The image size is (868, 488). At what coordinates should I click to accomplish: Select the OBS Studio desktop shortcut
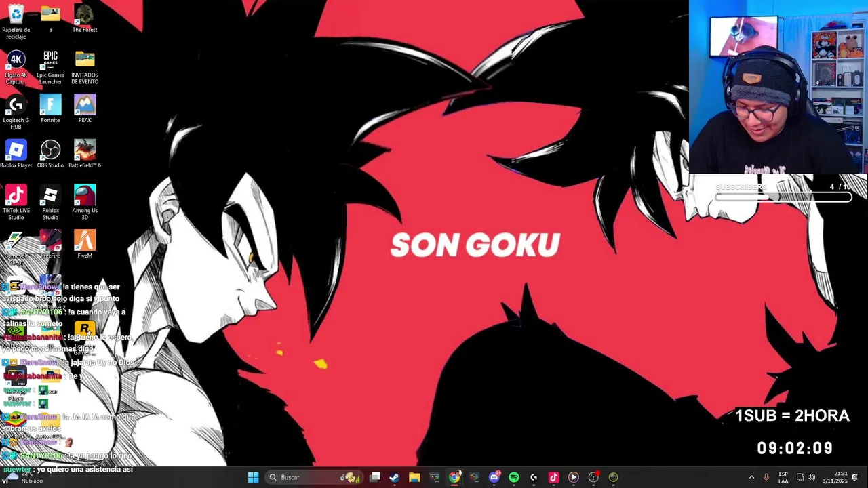50,155
